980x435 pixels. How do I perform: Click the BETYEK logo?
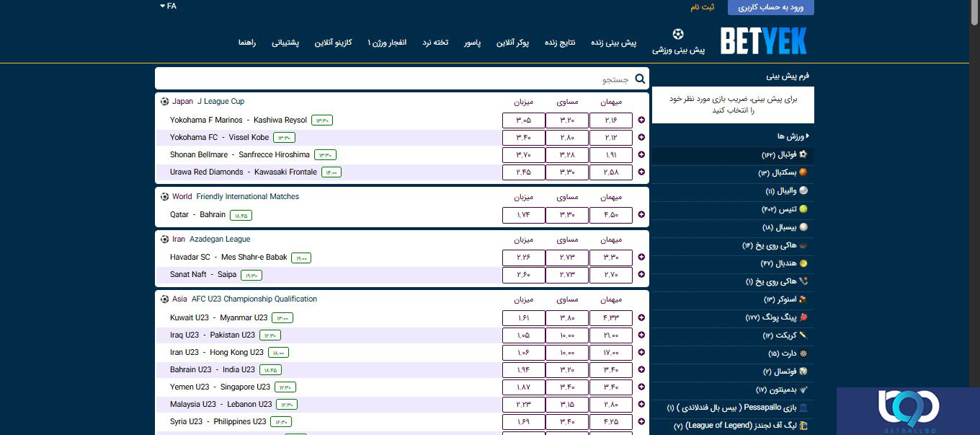763,42
